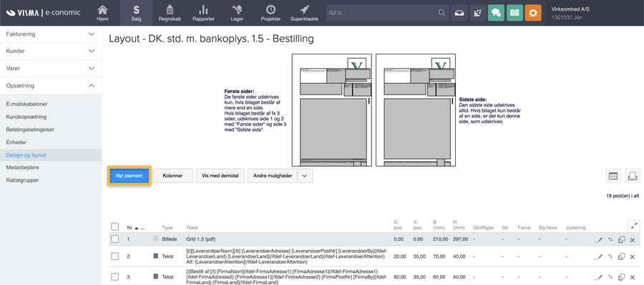Check the row 2 Tekst checkbox
This screenshot has height=285, width=644.
[x=115, y=256]
